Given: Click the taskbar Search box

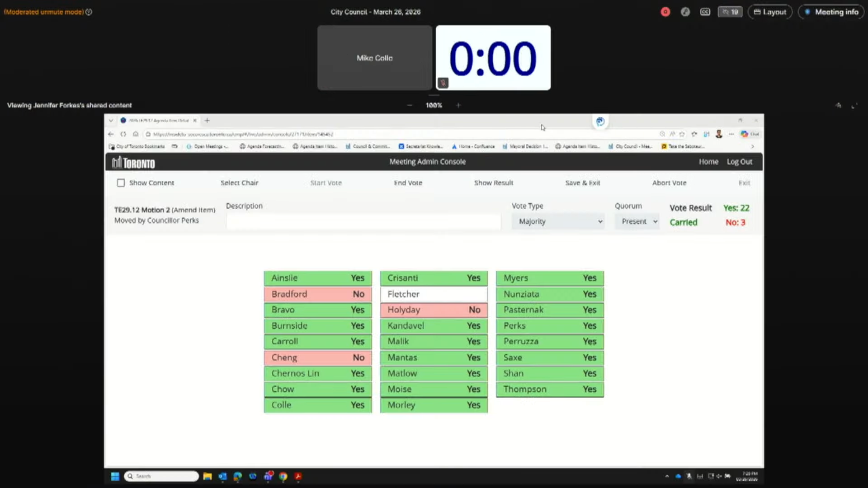Looking at the screenshot, I should [x=161, y=476].
